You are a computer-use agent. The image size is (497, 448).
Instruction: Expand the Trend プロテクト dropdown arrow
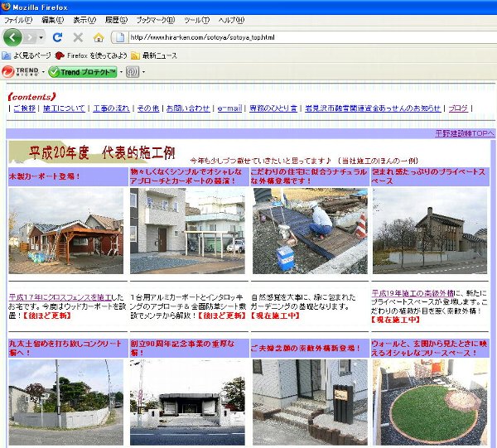coord(121,72)
